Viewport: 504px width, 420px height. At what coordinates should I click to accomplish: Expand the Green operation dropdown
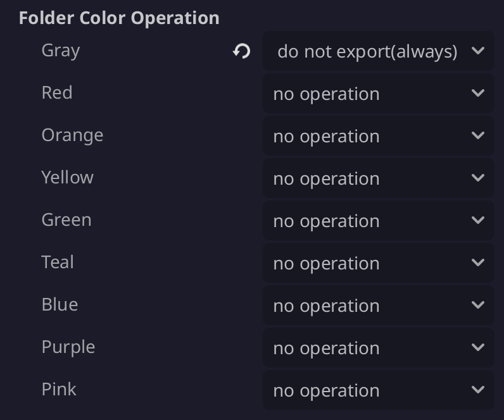click(x=378, y=221)
